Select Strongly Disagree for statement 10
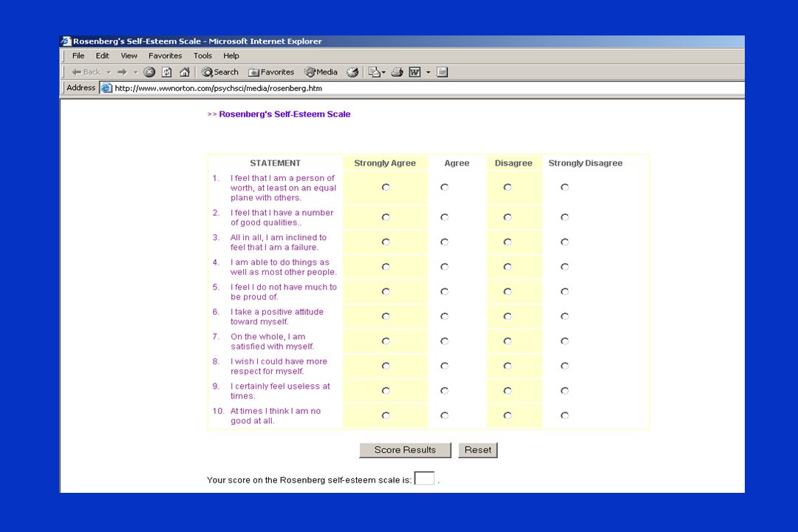 pos(565,416)
